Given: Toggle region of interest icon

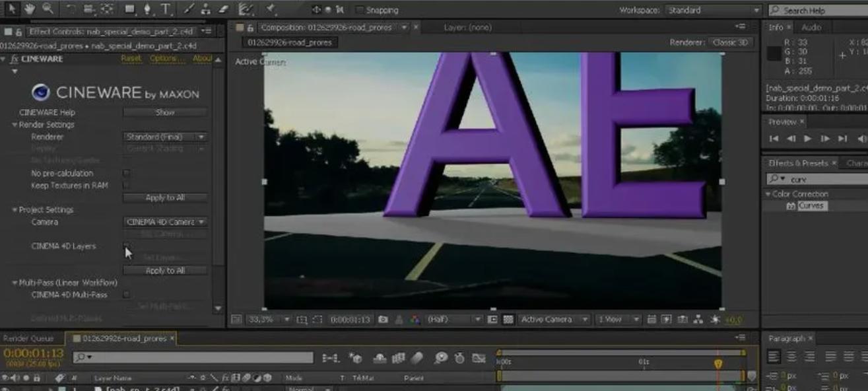Looking at the screenshot, I should click(492, 320).
